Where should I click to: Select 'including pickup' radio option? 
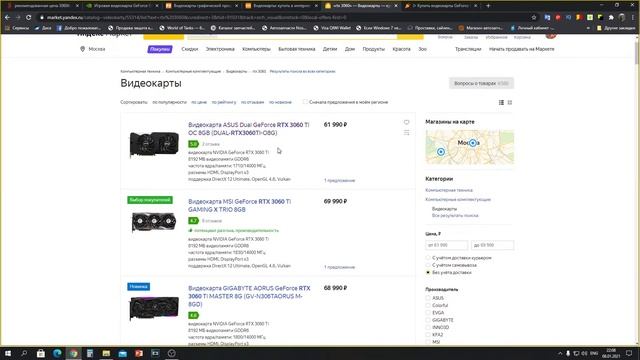pyautogui.click(x=428, y=265)
